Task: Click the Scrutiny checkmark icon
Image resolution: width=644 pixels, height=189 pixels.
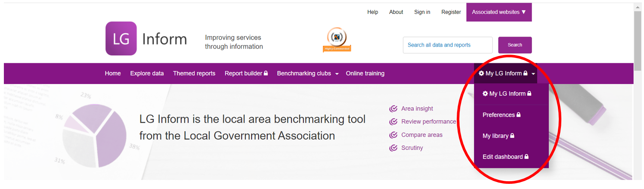Action: (393, 148)
